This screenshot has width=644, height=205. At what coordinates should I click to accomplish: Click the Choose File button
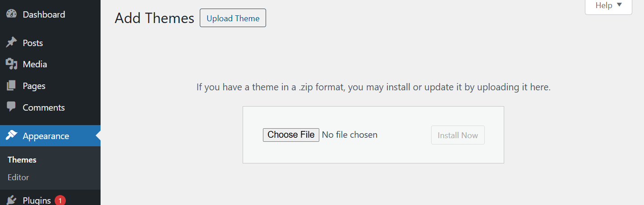291,135
